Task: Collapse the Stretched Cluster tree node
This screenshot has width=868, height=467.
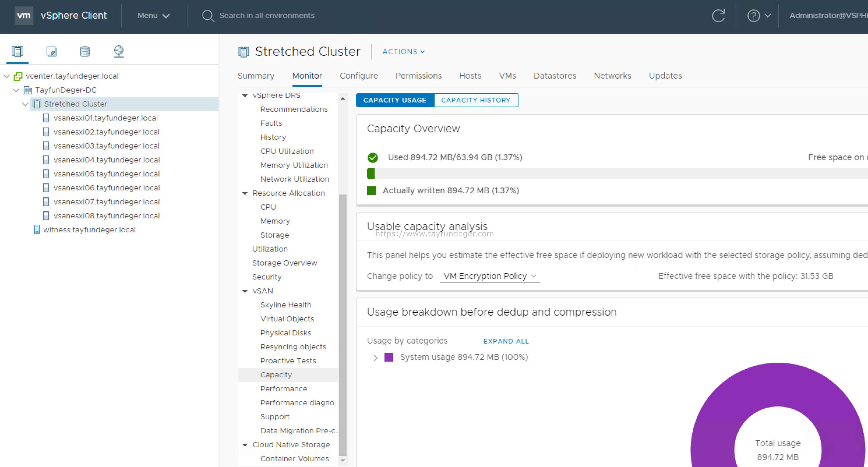Action: click(25, 104)
